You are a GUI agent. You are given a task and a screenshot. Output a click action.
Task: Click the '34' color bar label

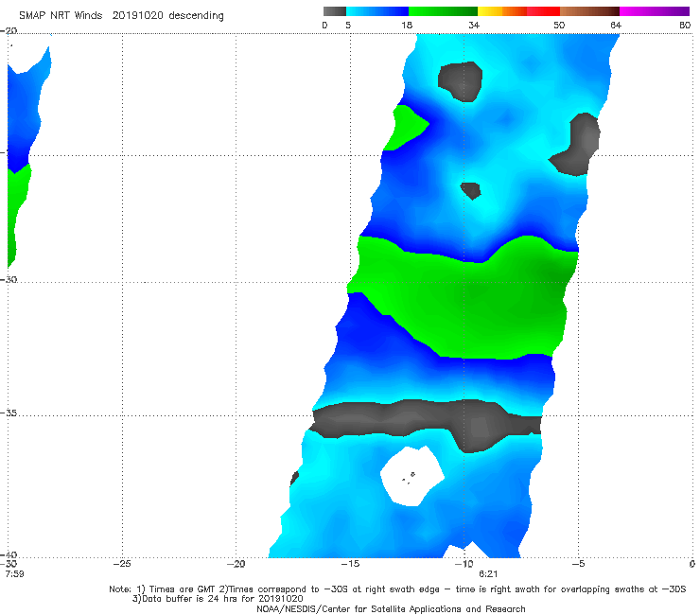point(474,25)
